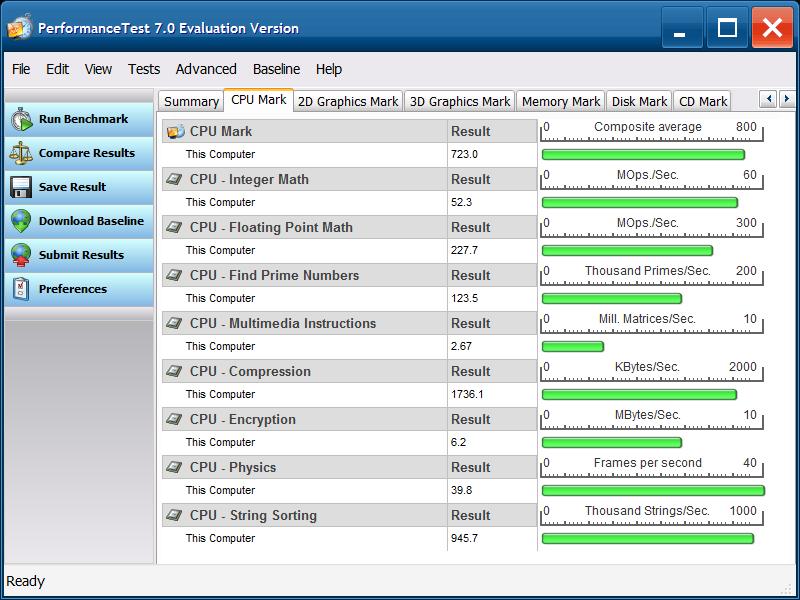
Task: Click the Preferences clipboard icon
Action: 21,289
